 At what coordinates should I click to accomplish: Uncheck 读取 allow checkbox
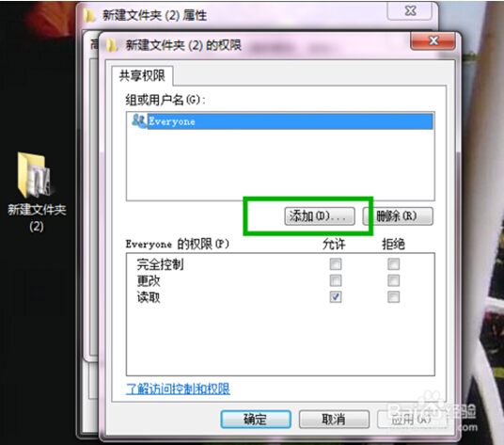tap(336, 297)
